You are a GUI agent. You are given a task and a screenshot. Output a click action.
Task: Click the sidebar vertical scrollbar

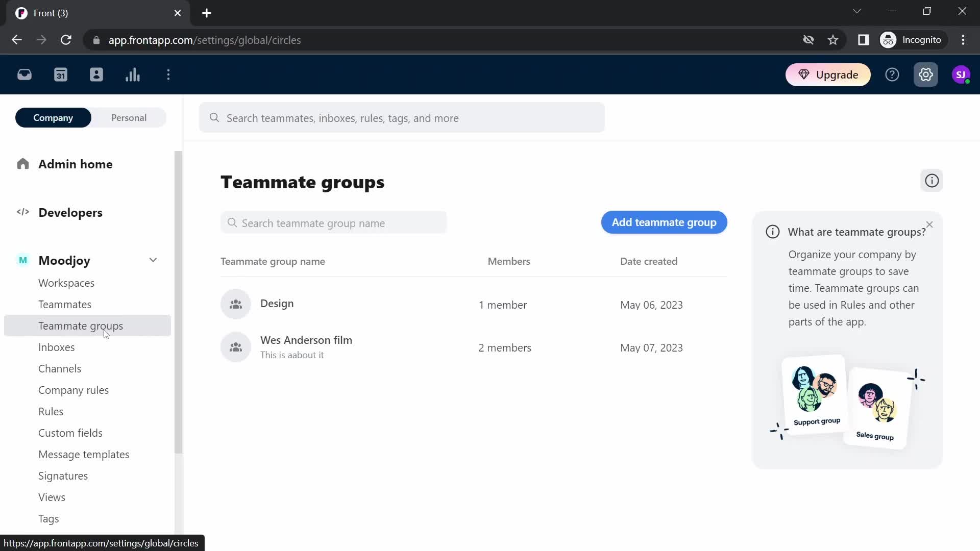(x=178, y=302)
